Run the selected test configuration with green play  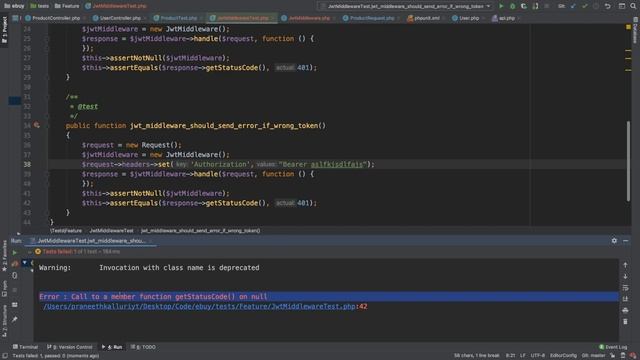(501, 6)
